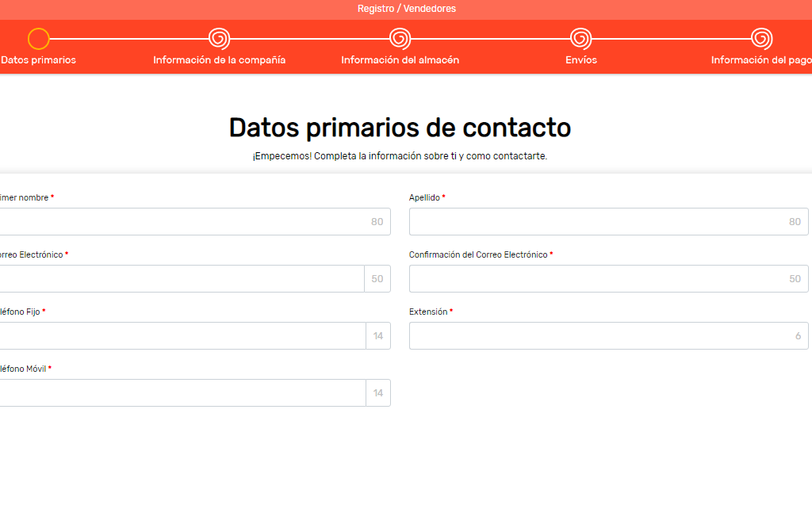Image resolution: width=812 pixels, height=505 pixels.
Task: Click the Registro / Vendedores header text
Action: tap(406, 9)
